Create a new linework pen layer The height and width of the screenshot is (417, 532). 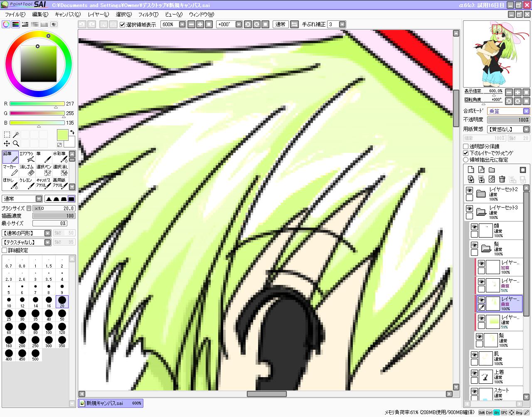pos(481,169)
